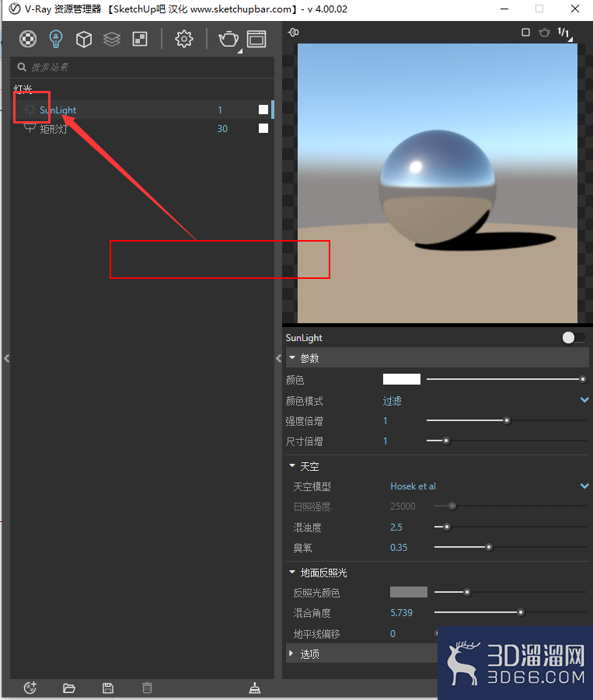Collapse left panel with edge arrow
Image resolution: width=593 pixels, height=700 pixels.
[6, 358]
